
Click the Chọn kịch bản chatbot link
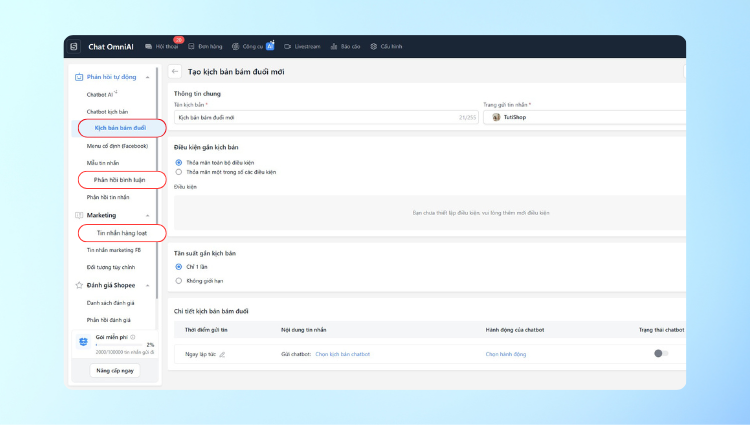pyautogui.click(x=342, y=354)
